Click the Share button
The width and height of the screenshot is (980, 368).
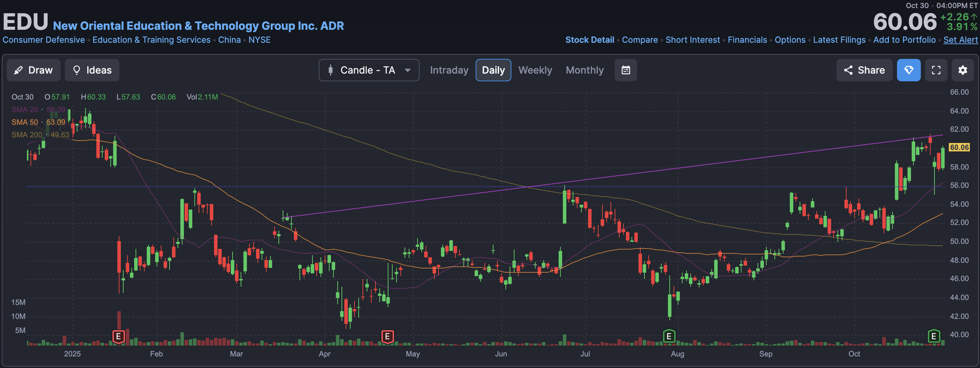(864, 70)
